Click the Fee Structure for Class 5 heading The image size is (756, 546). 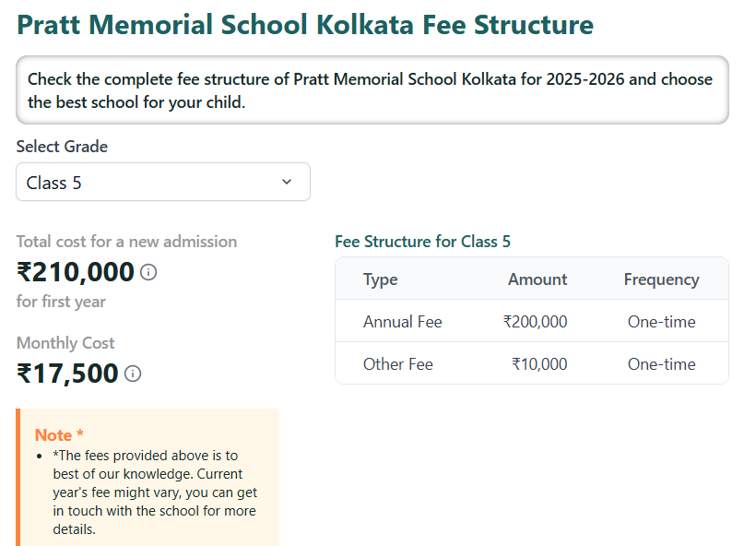(423, 242)
